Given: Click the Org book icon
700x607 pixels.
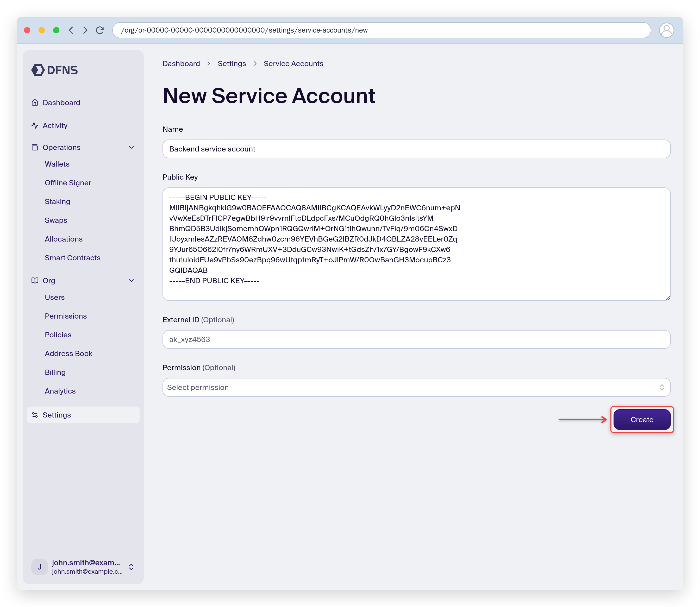Looking at the screenshot, I should 35,281.
